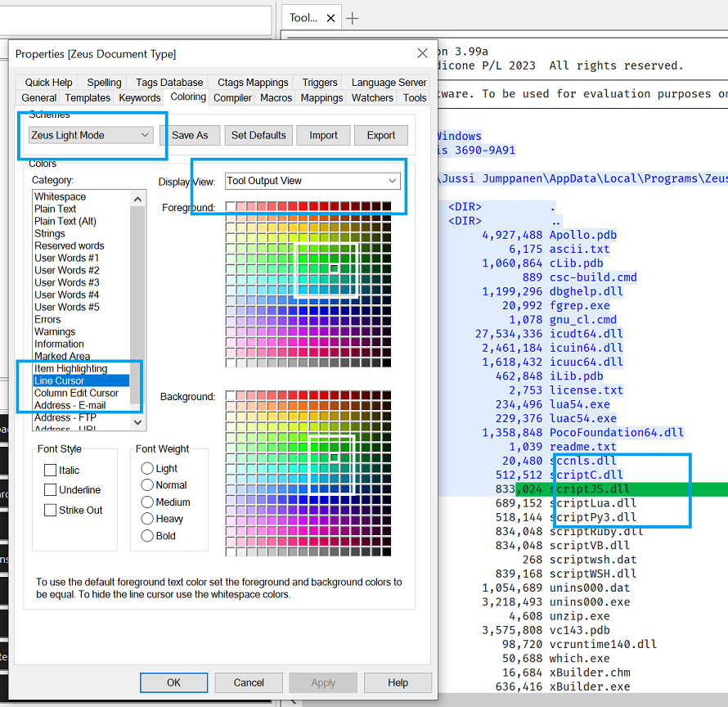Close the Tool output tab
Screen dimensions: 728x707
pos(330,18)
